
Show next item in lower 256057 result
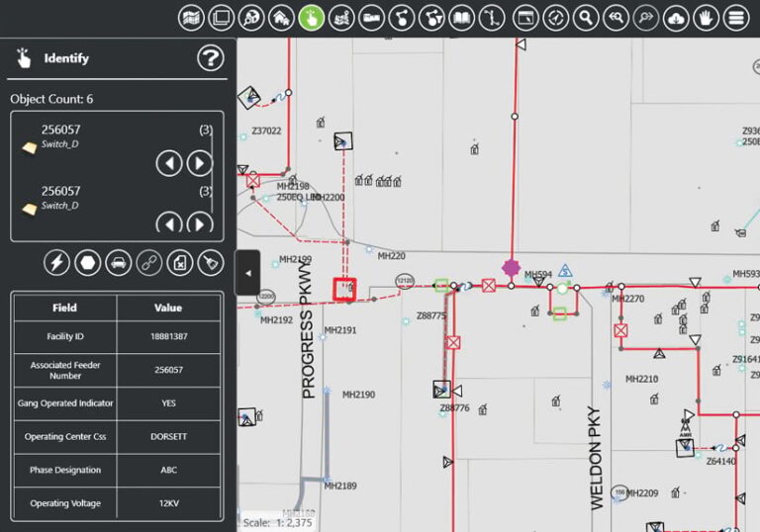199,222
